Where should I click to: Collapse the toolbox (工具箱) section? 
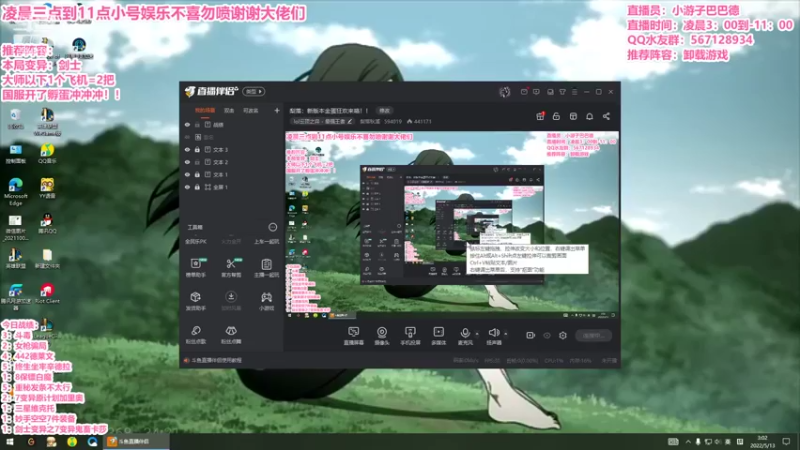pyautogui.click(x=272, y=227)
